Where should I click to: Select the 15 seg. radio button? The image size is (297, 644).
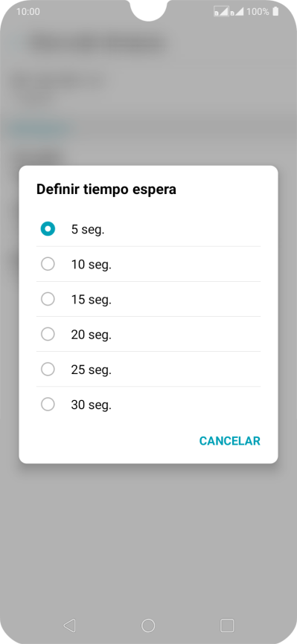pyautogui.click(x=48, y=299)
